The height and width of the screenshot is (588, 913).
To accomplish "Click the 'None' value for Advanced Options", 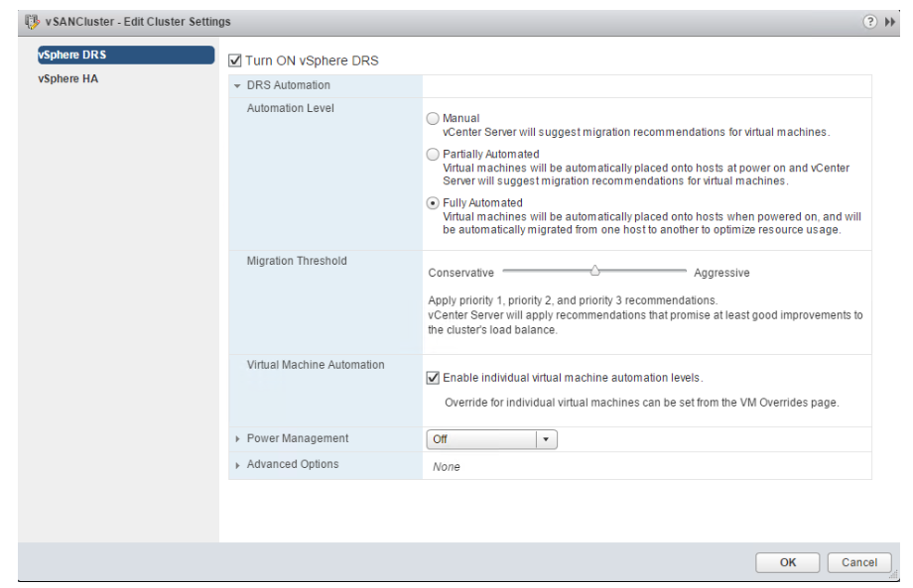I will coord(446,467).
